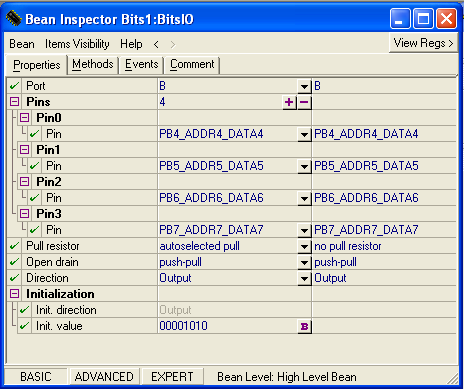This screenshot has height=389, width=464.
Task: Click the Init. direction label
Action: (x=66, y=310)
